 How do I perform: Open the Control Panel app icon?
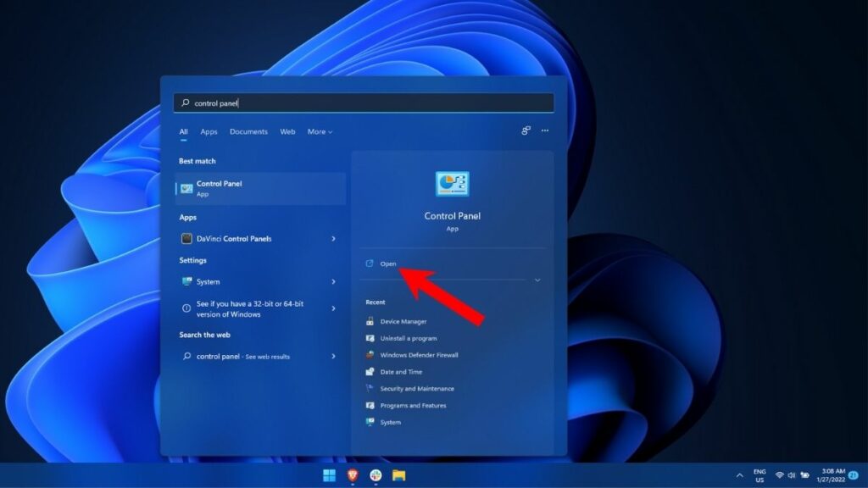[x=452, y=186]
